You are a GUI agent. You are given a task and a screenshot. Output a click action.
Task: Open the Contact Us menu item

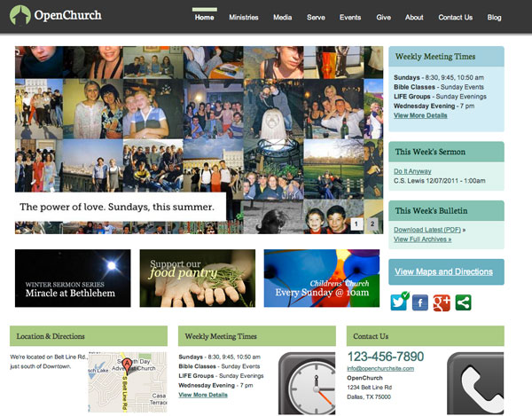click(456, 18)
